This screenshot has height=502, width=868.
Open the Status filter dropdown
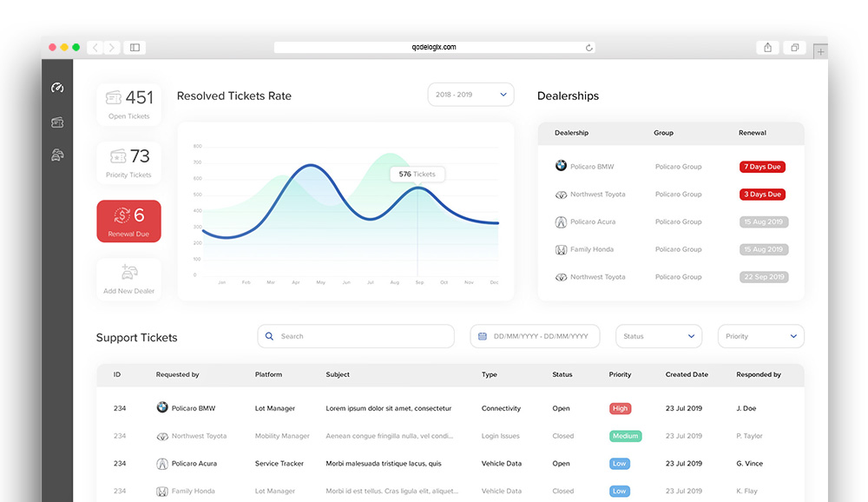658,336
